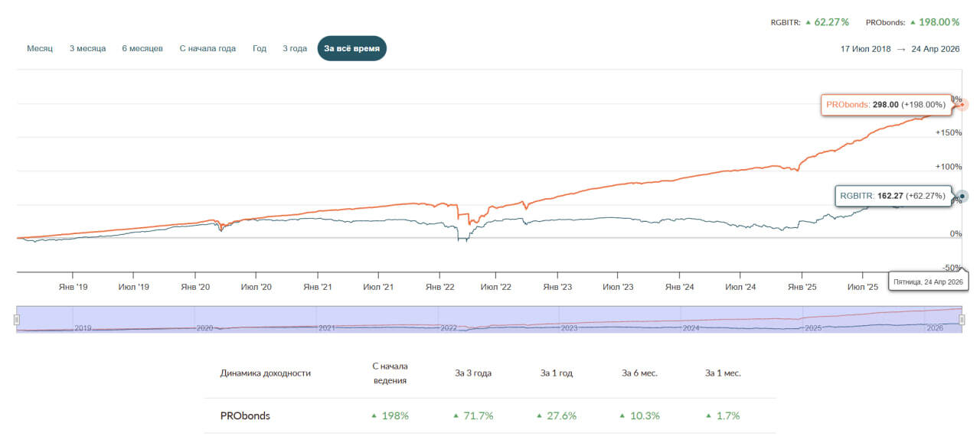Screen dimensions: 980x446
Task: Click the PRObonds green up-arrow at top
Action: click(x=912, y=22)
